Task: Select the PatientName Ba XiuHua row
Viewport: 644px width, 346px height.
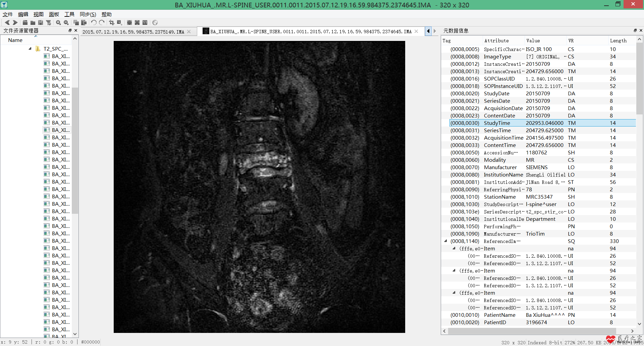Action: [x=538, y=315]
